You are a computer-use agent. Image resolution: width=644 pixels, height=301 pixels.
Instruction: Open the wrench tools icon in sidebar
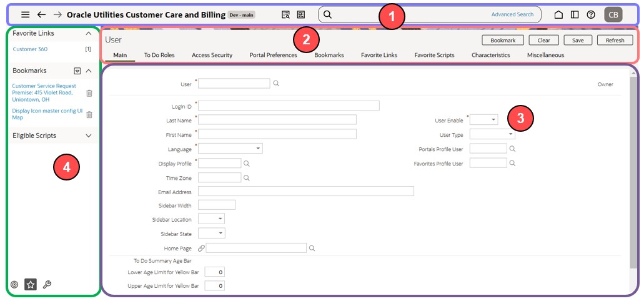[x=47, y=285]
